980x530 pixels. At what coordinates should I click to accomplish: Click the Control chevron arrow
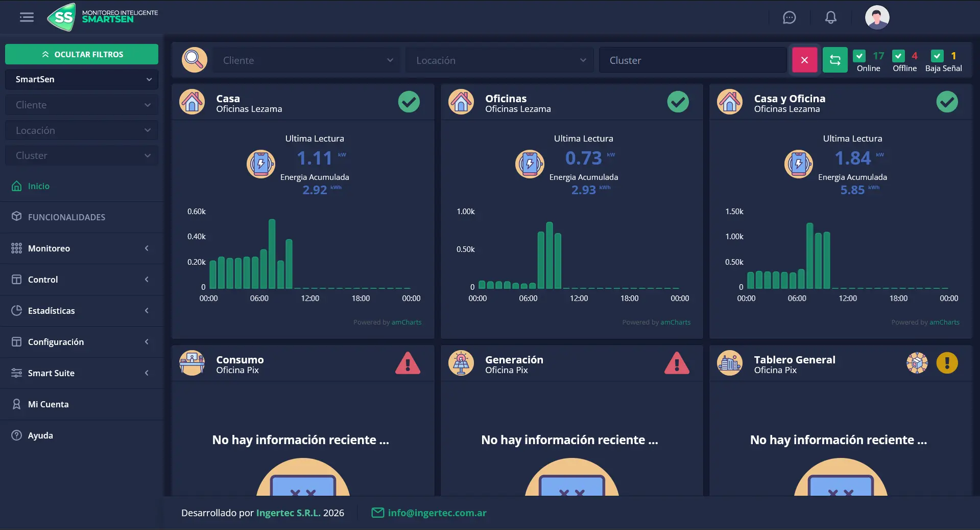coord(147,280)
